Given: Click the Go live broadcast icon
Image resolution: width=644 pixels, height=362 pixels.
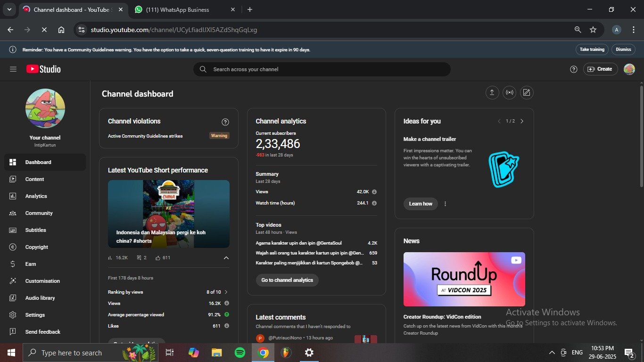Looking at the screenshot, I should (509, 92).
